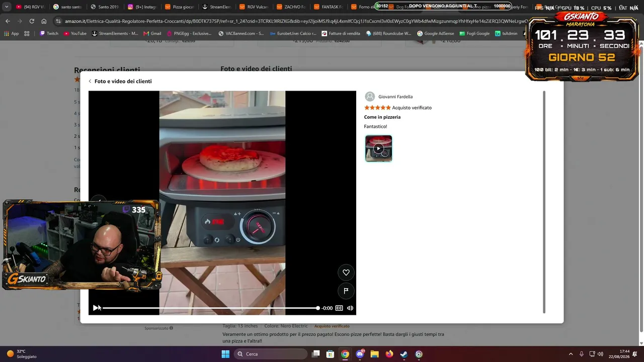Switch to the 'Pizza giocat' Amazon tab
Image resolution: width=644 pixels, height=362 pixels.
pos(179,7)
